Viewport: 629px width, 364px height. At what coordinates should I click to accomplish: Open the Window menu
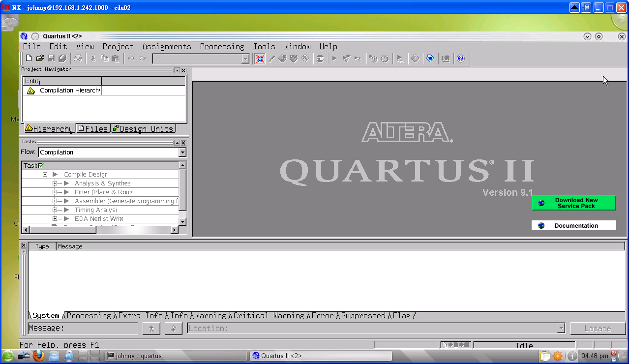click(x=297, y=46)
